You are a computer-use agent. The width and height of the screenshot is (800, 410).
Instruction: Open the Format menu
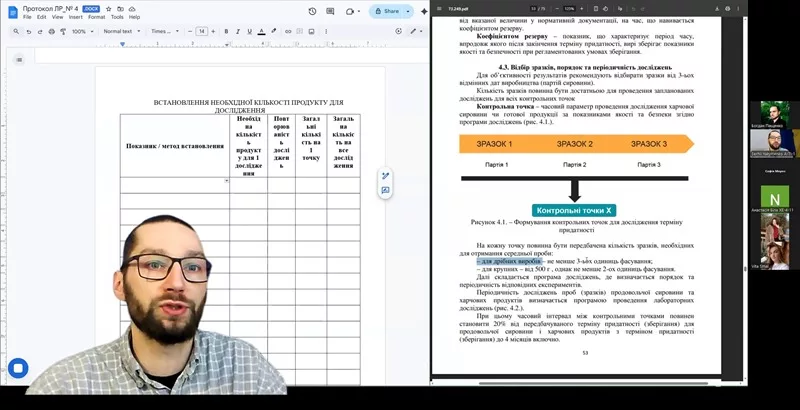point(96,17)
